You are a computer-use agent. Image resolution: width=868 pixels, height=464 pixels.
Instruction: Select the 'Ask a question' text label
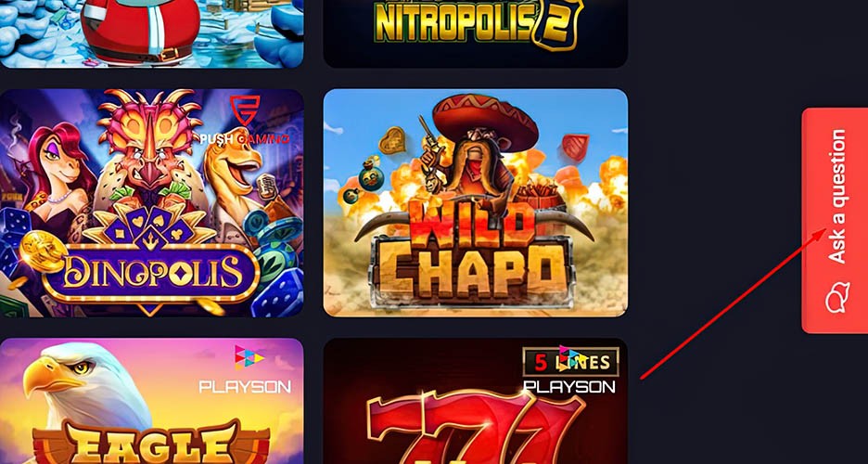836,197
